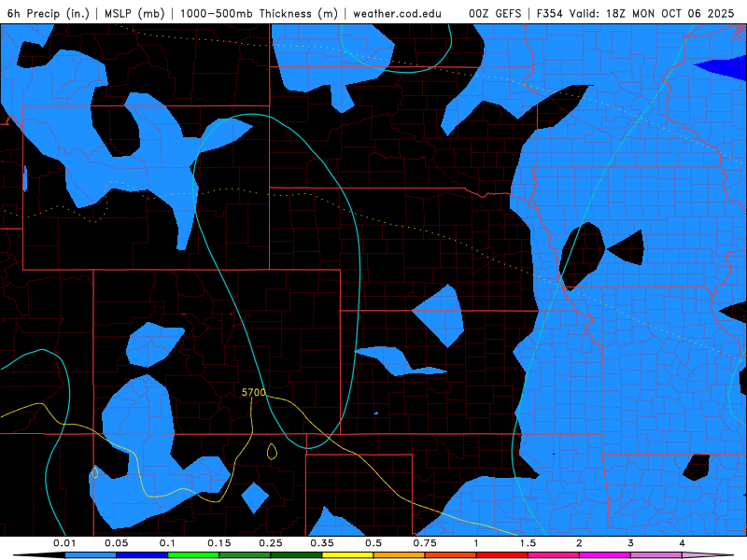
Task: Select the orange 0.5 legend swatch
Action: tap(400, 555)
